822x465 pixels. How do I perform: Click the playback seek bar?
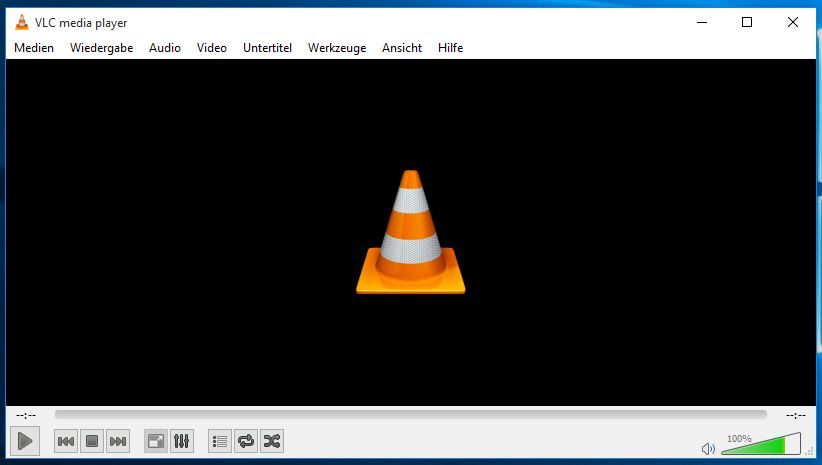click(410, 415)
